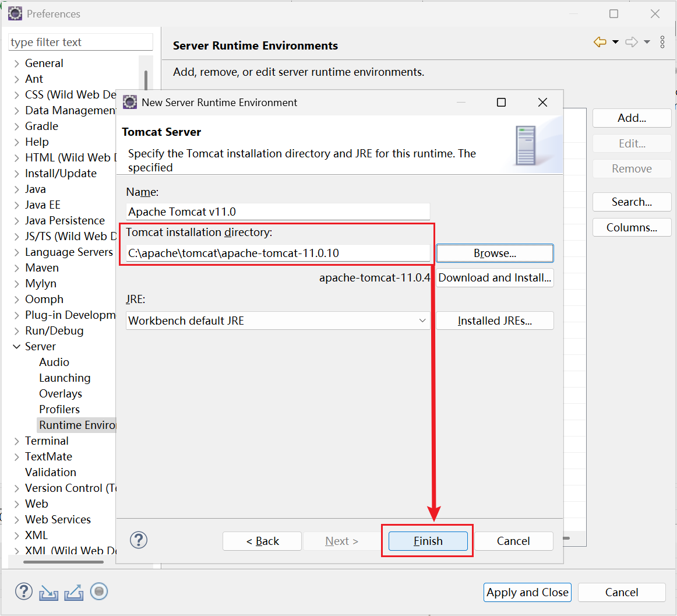Click Add to add a runtime environment

[x=632, y=118]
